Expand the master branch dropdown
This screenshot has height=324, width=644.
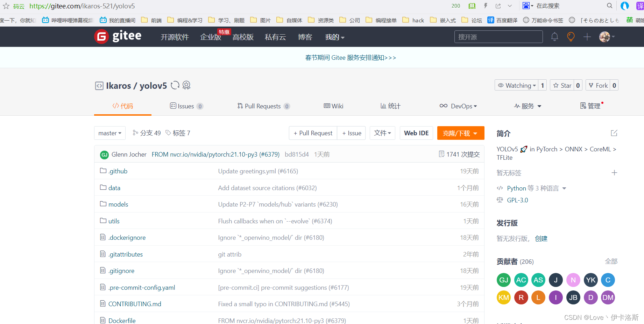(110, 133)
